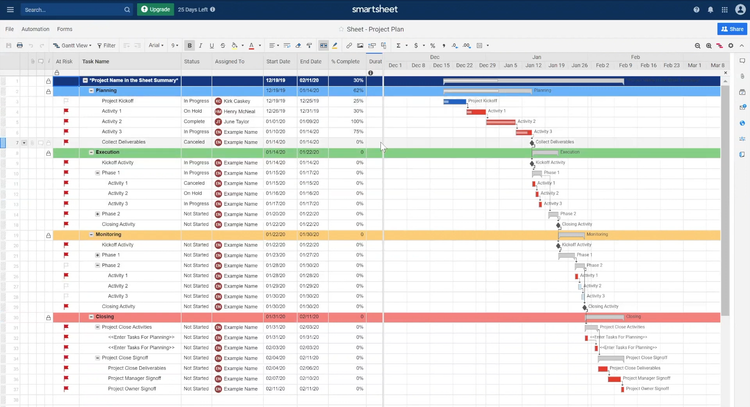
Task: Zoom in the Gantt chart
Action: pos(708,45)
